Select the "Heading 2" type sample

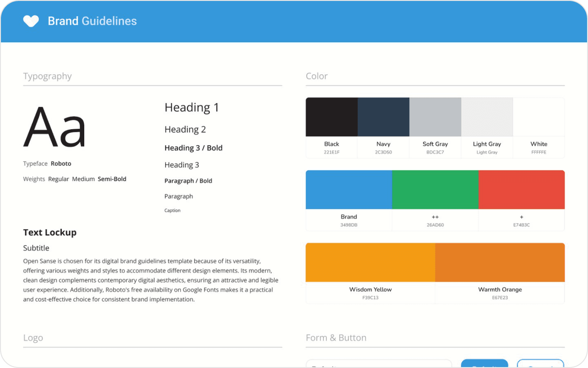(185, 129)
